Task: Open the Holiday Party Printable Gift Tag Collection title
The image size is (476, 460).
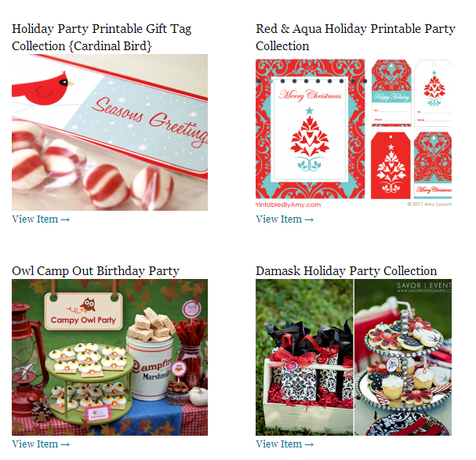Action: (102, 38)
